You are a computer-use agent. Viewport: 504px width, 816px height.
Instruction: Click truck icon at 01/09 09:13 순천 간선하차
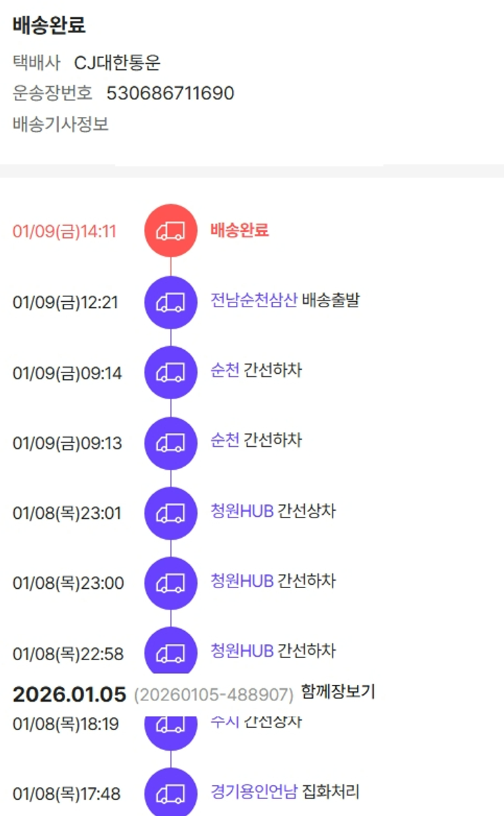click(171, 443)
